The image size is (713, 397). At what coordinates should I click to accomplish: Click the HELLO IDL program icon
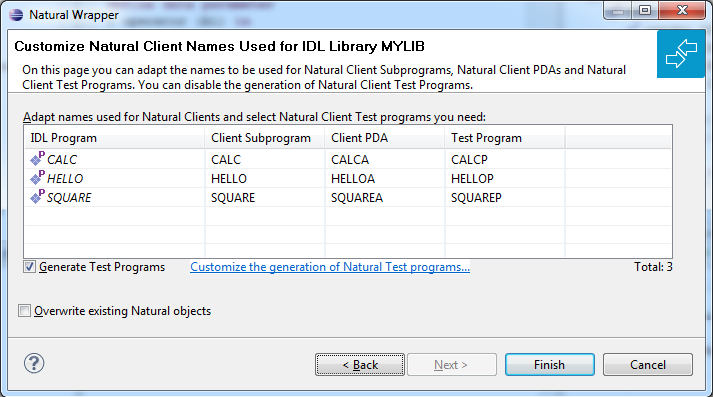click(x=37, y=178)
